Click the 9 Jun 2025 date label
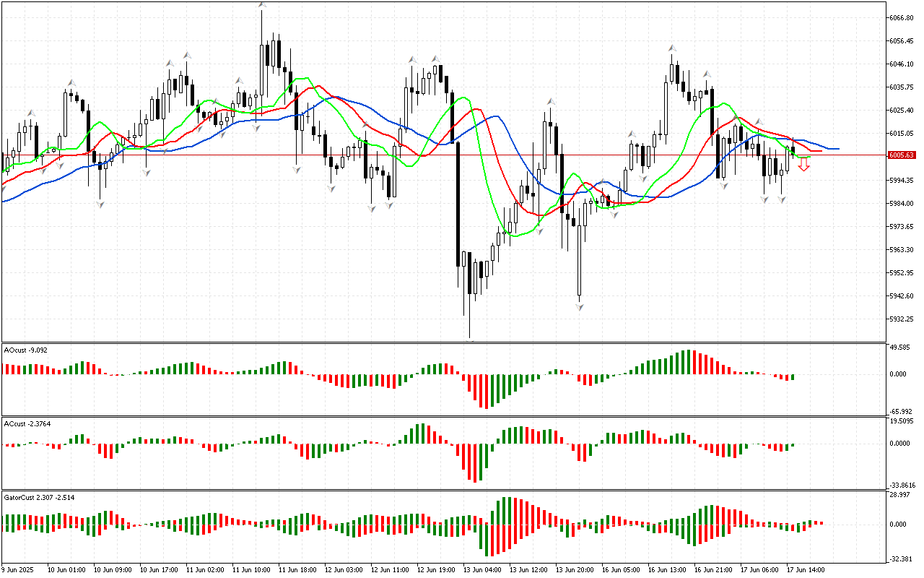This screenshot has width=924, height=578. (x=19, y=570)
